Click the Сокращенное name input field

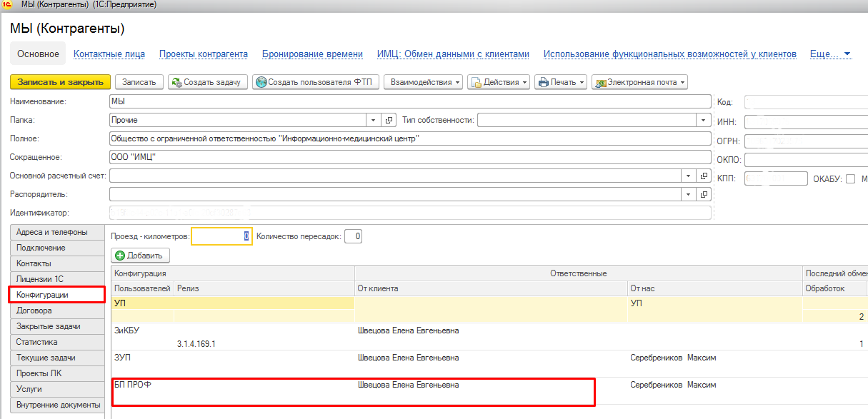(x=410, y=157)
